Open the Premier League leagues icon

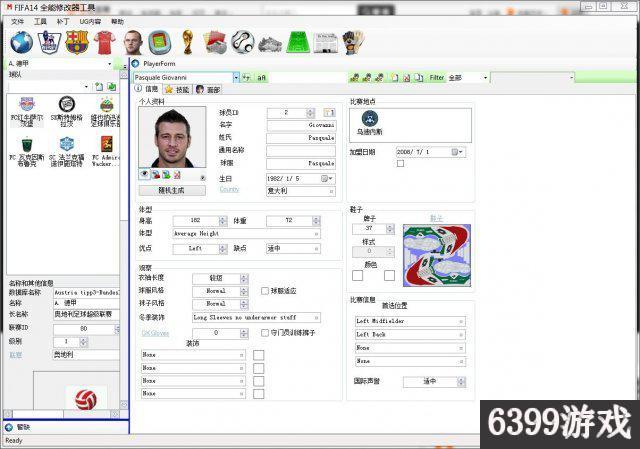49,42
